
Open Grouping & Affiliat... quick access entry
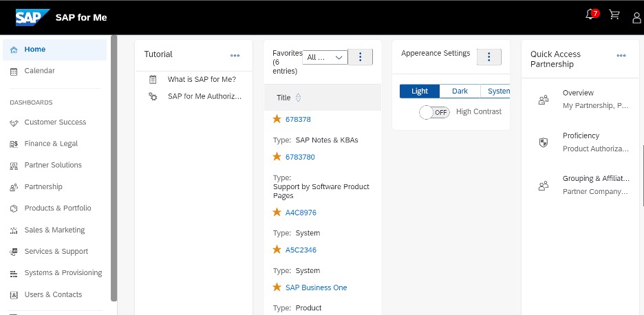click(x=596, y=179)
